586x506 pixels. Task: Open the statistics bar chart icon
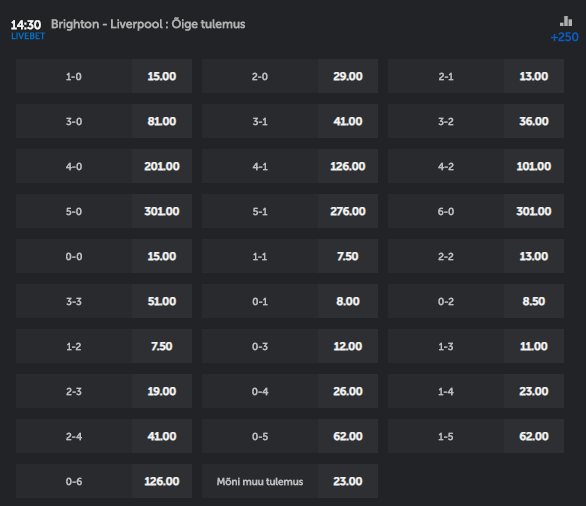pyautogui.click(x=566, y=21)
